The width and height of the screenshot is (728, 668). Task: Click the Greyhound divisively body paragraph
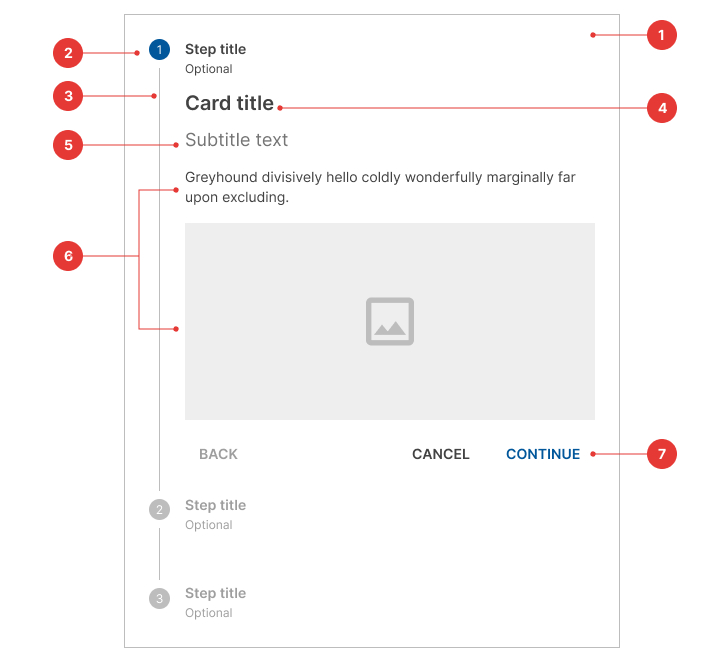(x=380, y=187)
